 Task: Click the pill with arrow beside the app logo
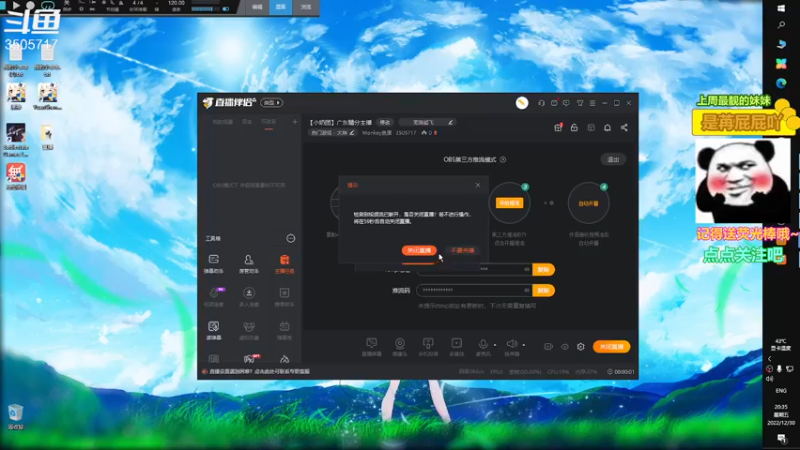[x=271, y=103]
